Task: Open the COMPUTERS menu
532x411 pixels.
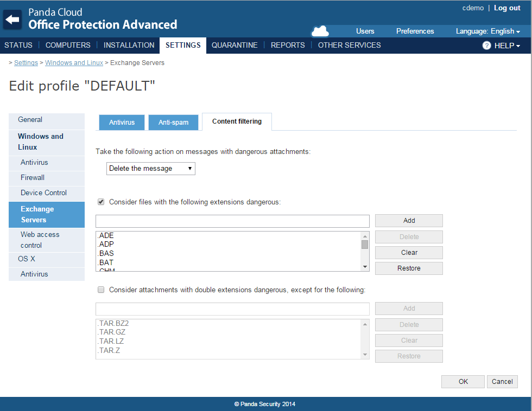Action: (x=68, y=45)
